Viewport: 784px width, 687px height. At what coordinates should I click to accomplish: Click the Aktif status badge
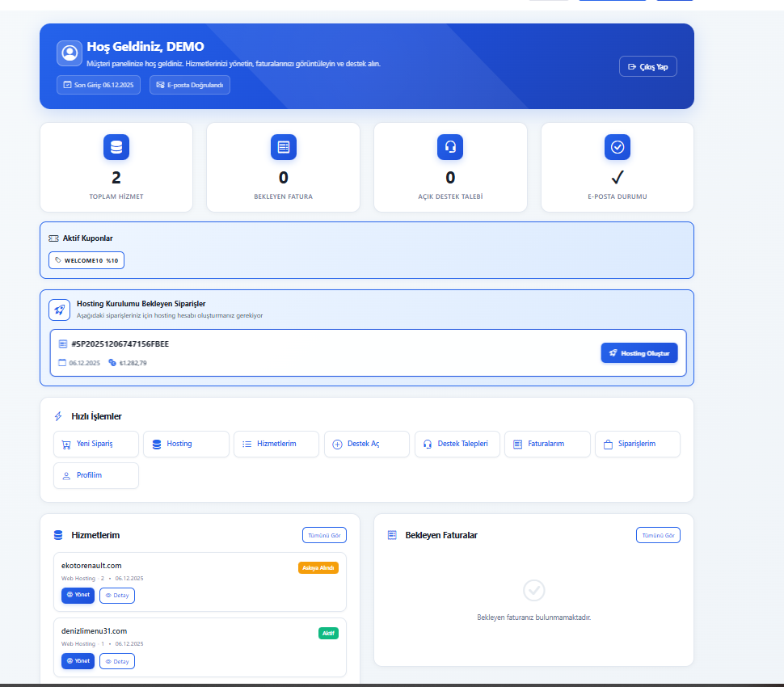pos(328,634)
